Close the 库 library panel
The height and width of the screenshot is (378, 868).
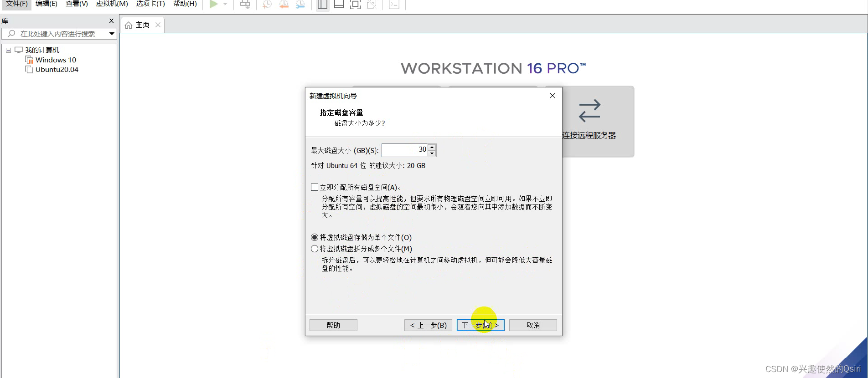[x=111, y=21]
